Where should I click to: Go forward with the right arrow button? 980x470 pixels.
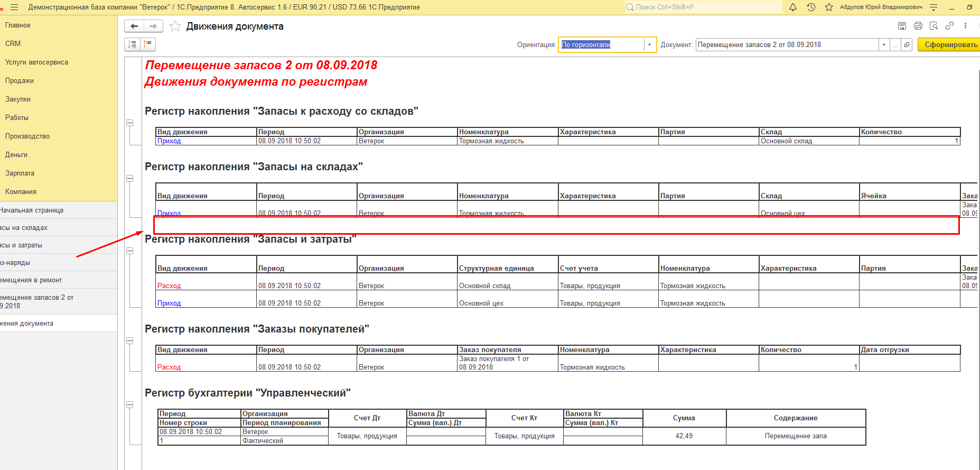153,26
